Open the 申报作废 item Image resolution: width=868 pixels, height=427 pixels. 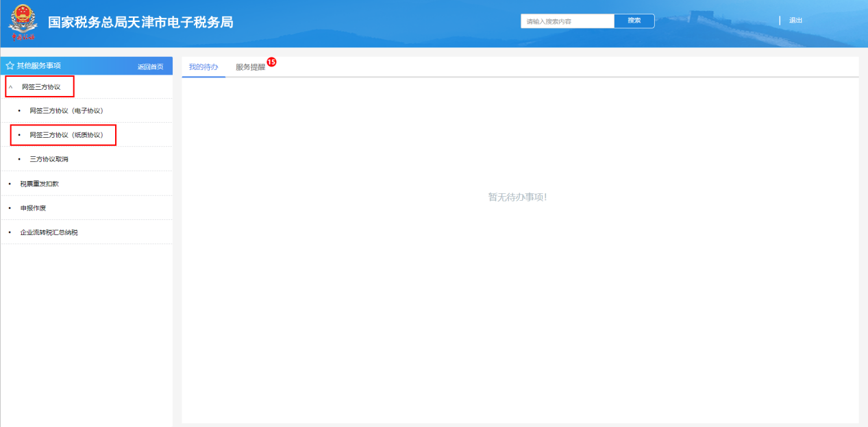[x=33, y=208]
